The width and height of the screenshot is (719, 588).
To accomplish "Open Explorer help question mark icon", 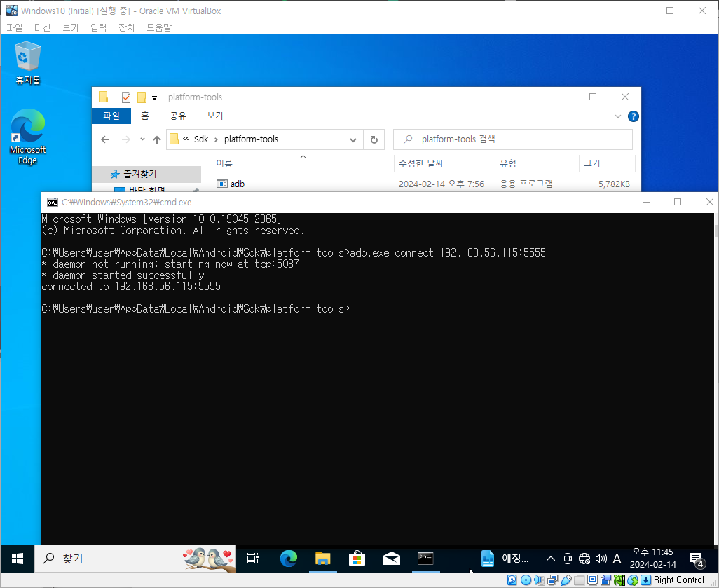I will (634, 116).
